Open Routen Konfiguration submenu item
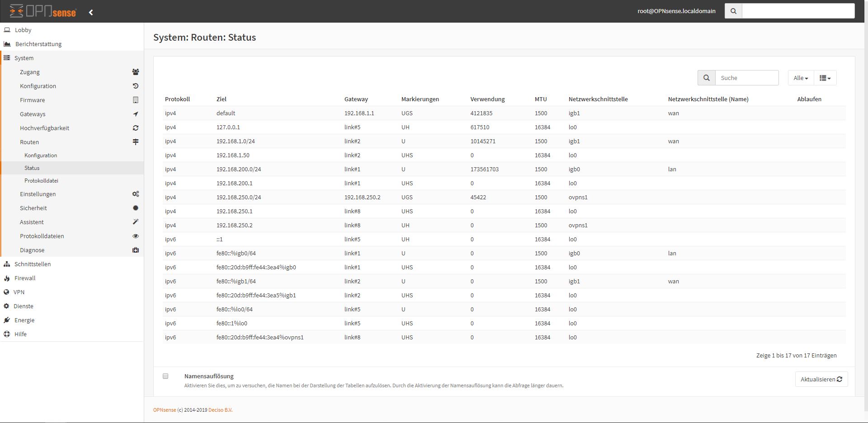Screen dimensions: 868x423 [x=41, y=155]
